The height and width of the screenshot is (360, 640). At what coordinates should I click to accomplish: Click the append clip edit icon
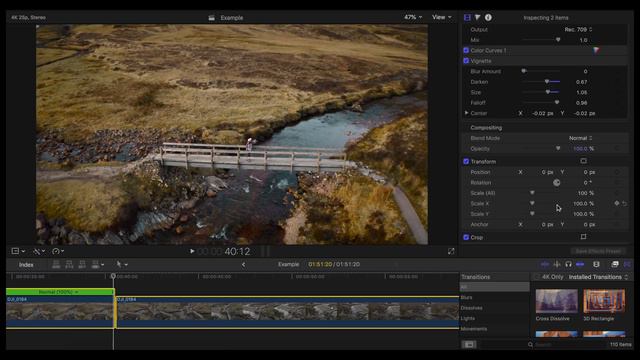tap(82, 264)
